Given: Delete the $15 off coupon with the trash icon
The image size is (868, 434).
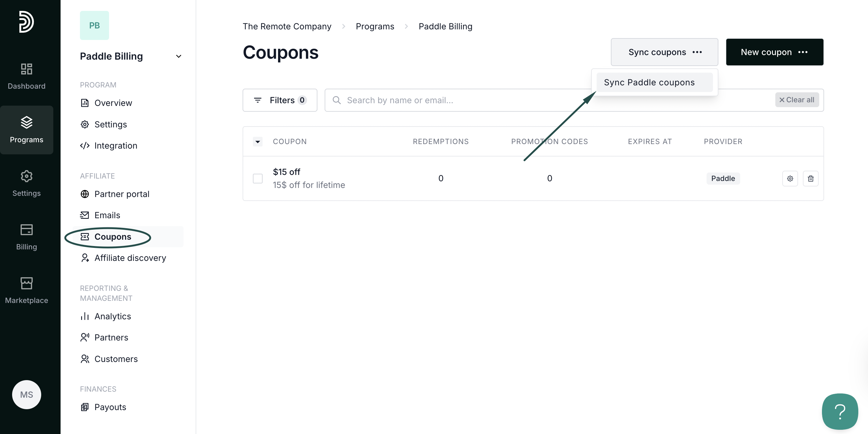Looking at the screenshot, I should (810, 179).
